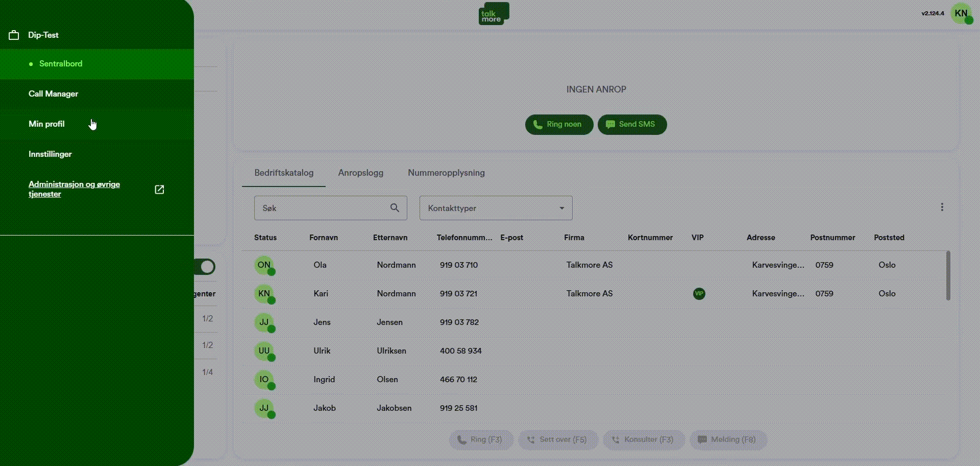
Task: Click the magnifier icon in the search field
Action: click(x=395, y=208)
